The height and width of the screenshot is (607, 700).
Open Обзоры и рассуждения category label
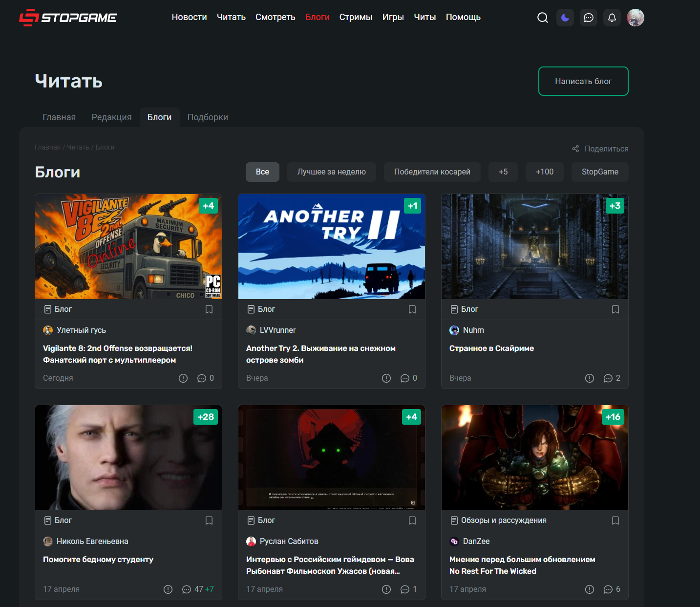(504, 520)
